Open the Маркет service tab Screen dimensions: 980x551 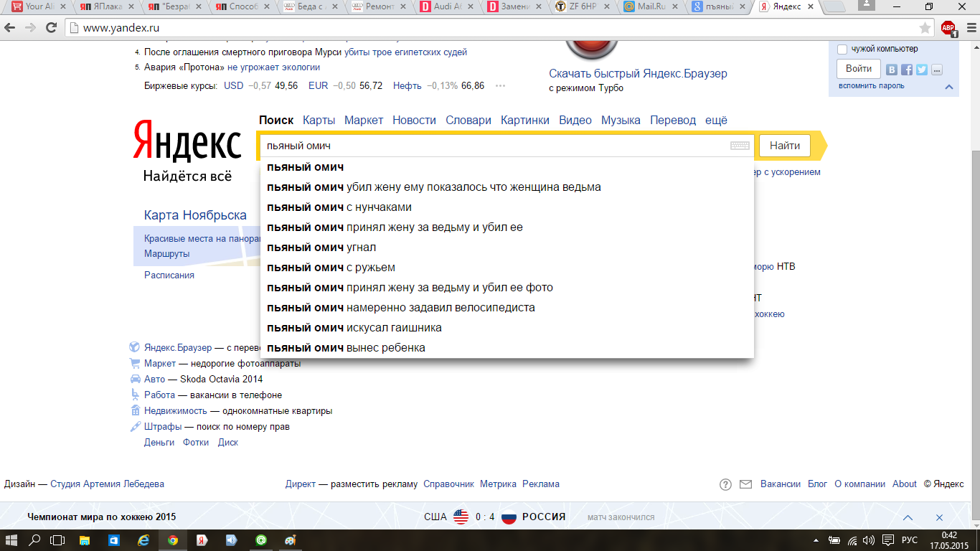click(x=364, y=120)
